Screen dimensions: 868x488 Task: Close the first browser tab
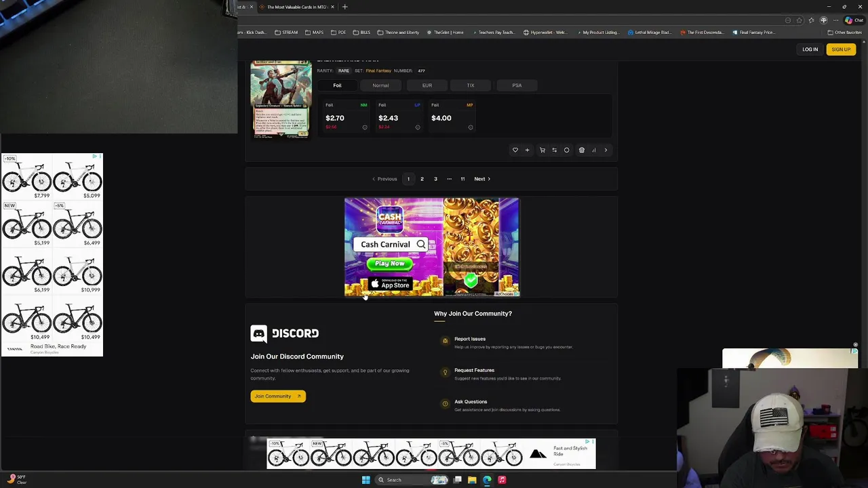point(251,7)
